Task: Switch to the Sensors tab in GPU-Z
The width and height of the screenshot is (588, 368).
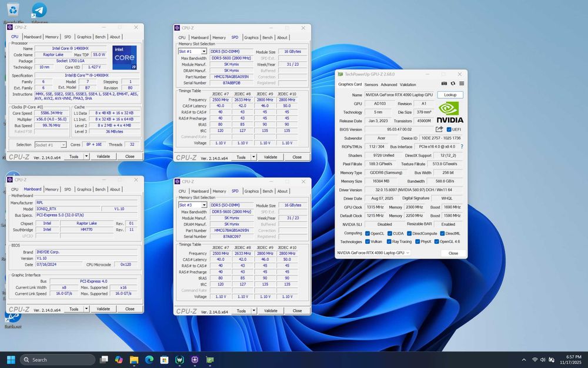Action: [371, 84]
